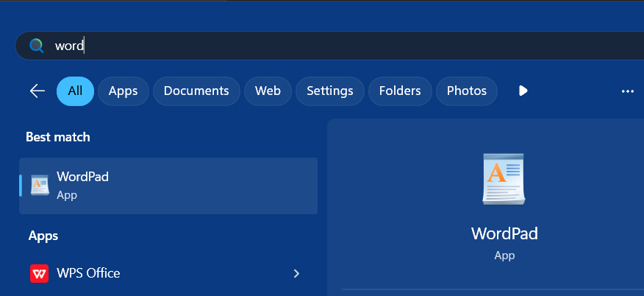
Task: Open the WordPad best match result
Action: coord(168,186)
